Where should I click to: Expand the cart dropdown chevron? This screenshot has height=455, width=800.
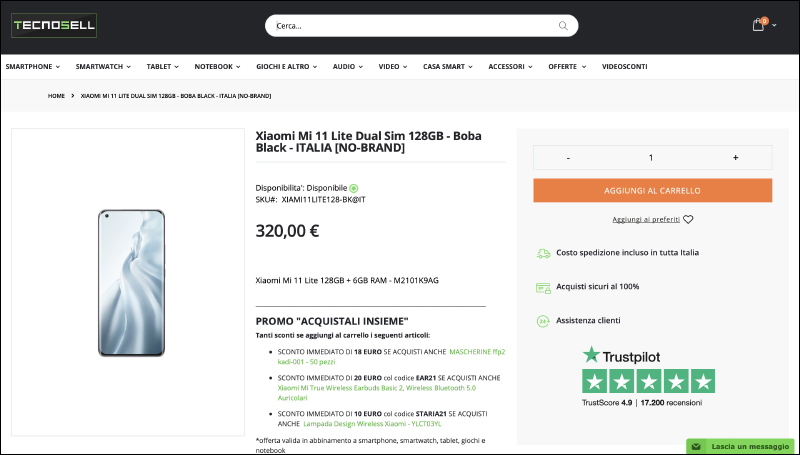point(774,25)
